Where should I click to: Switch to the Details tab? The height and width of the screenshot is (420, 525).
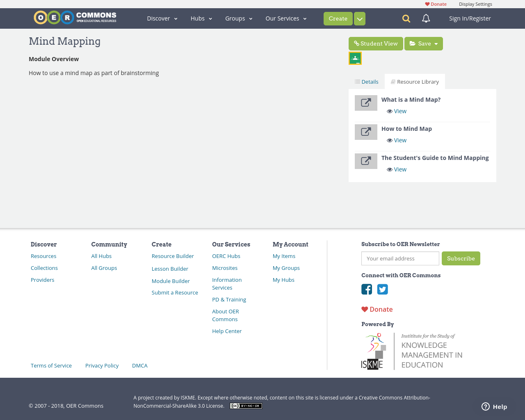click(366, 81)
